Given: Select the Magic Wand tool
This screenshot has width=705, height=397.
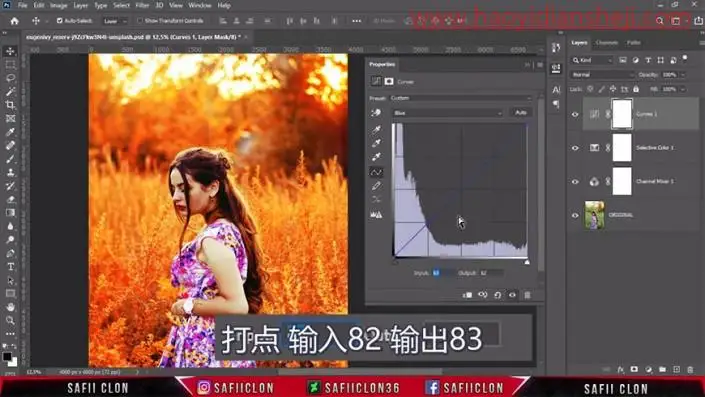Looking at the screenshot, I should coord(10,92).
